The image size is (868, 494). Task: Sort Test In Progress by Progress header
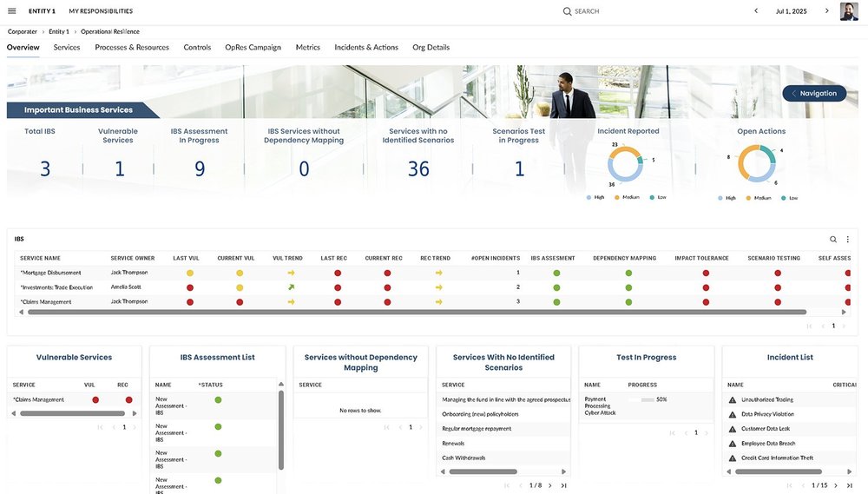642,385
